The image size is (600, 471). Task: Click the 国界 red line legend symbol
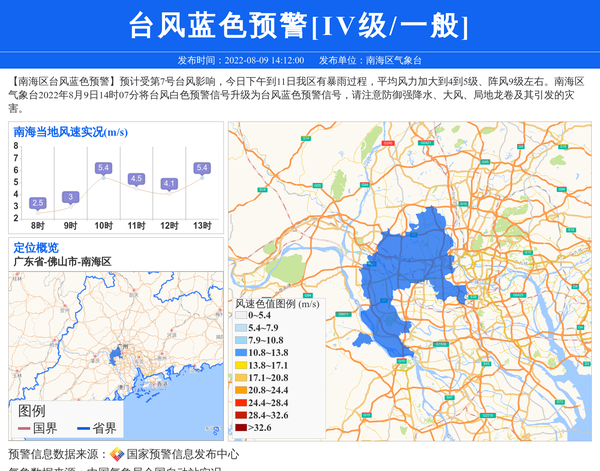(x=24, y=429)
